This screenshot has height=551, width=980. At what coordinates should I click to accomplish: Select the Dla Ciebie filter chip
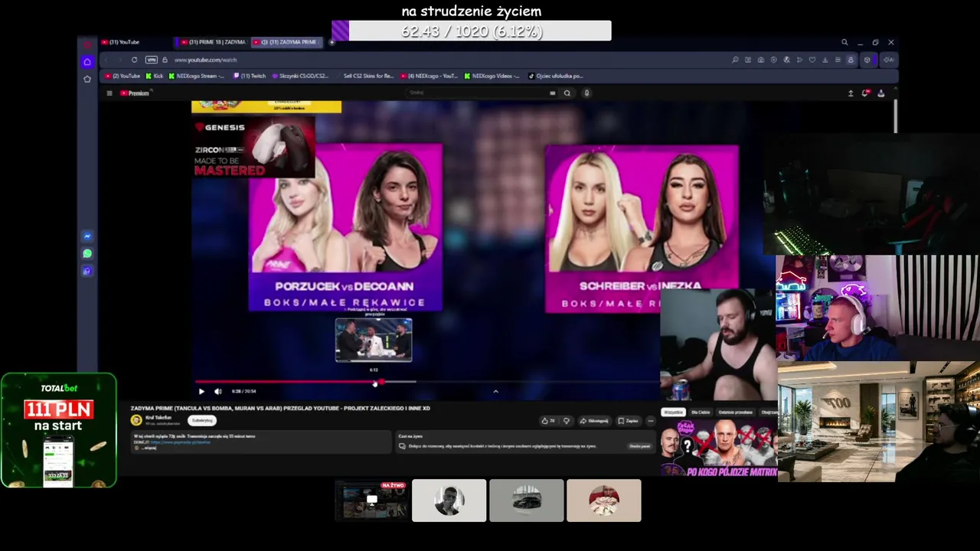pyautogui.click(x=701, y=412)
